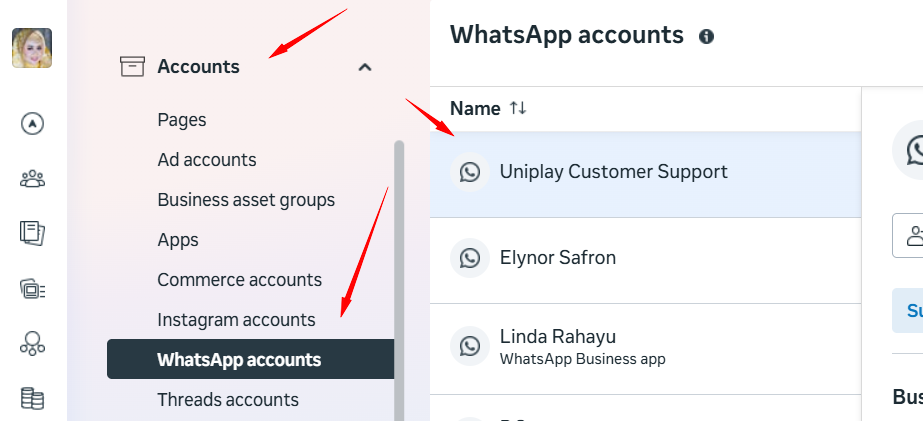Click the stacked media icon in left rail
This screenshot has width=923, height=421.
32,289
